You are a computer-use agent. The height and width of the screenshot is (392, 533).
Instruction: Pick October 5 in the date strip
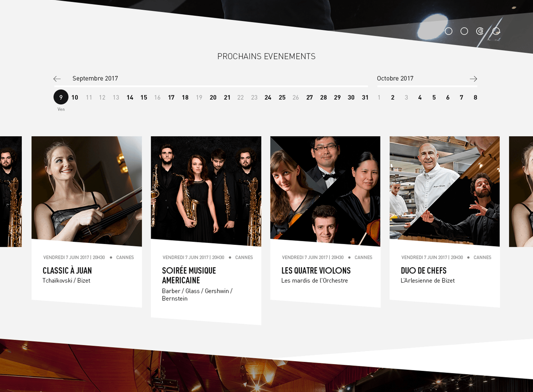click(434, 97)
